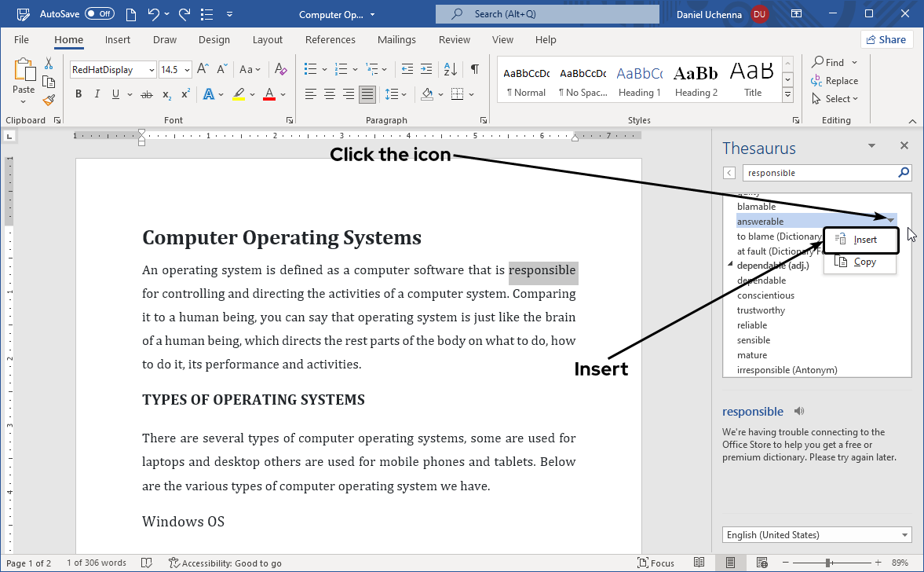Click the Italic formatting icon
Image resolution: width=924 pixels, height=572 pixels.
[x=97, y=94]
